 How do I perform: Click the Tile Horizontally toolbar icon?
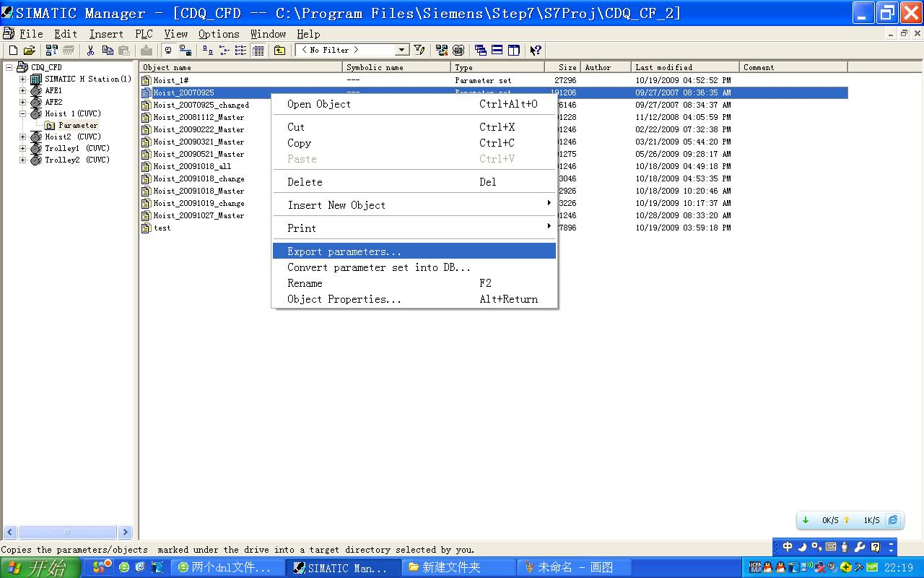click(x=497, y=50)
